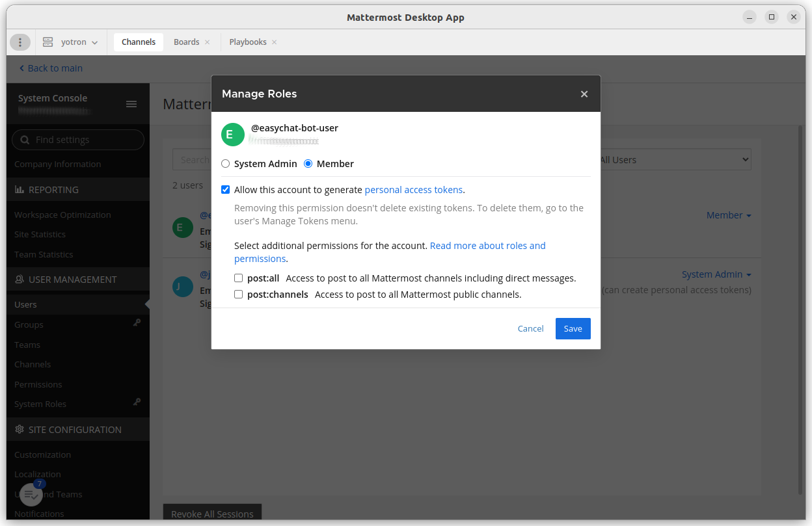Toggle the System Console hamburger menu
812x526 pixels.
coord(131,104)
